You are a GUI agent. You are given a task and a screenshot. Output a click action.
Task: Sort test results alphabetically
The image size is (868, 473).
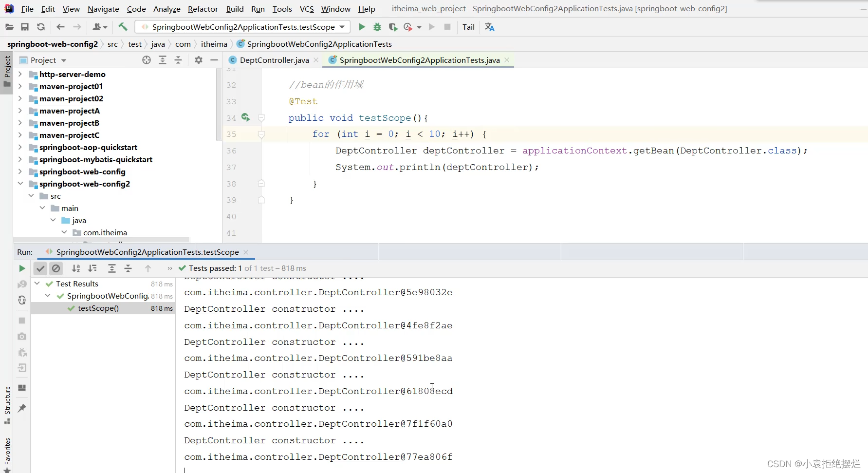point(76,268)
